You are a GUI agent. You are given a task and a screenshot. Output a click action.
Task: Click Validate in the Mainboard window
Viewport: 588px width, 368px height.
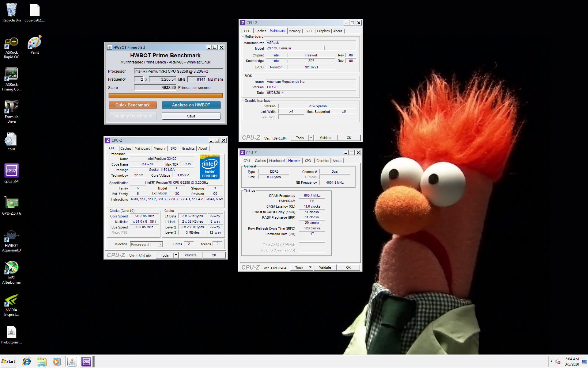[x=326, y=138]
